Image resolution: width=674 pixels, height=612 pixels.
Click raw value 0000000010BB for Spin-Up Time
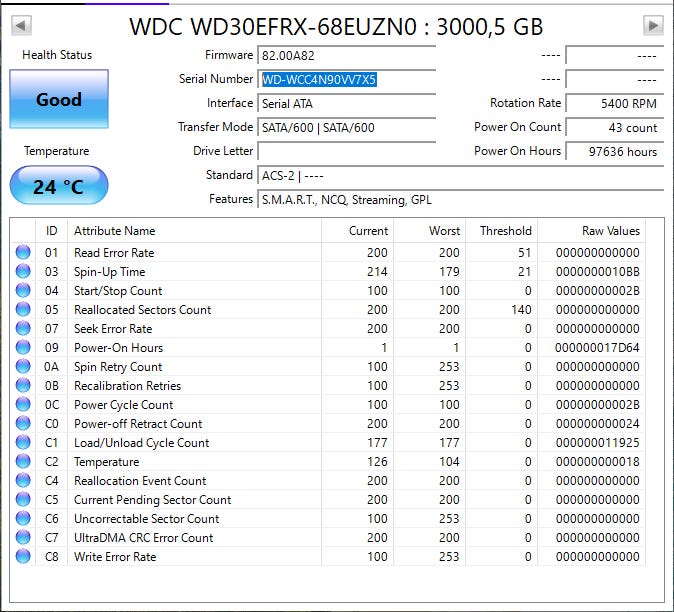pyautogui.click(x=597, y=272)
